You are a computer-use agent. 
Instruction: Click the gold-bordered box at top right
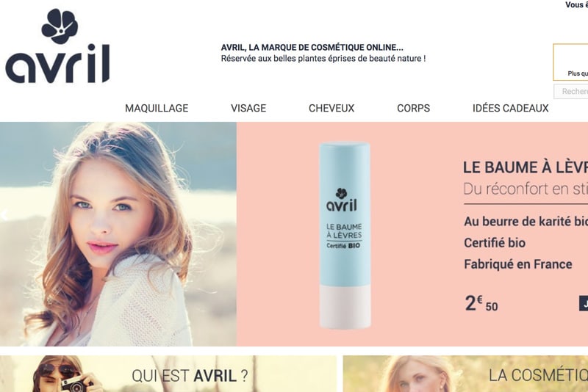(570, 62)
